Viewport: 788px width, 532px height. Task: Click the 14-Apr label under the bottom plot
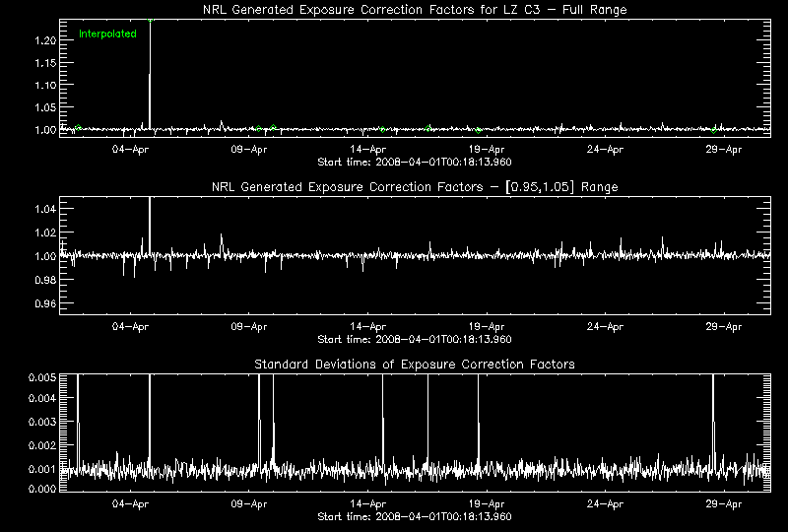368,504
